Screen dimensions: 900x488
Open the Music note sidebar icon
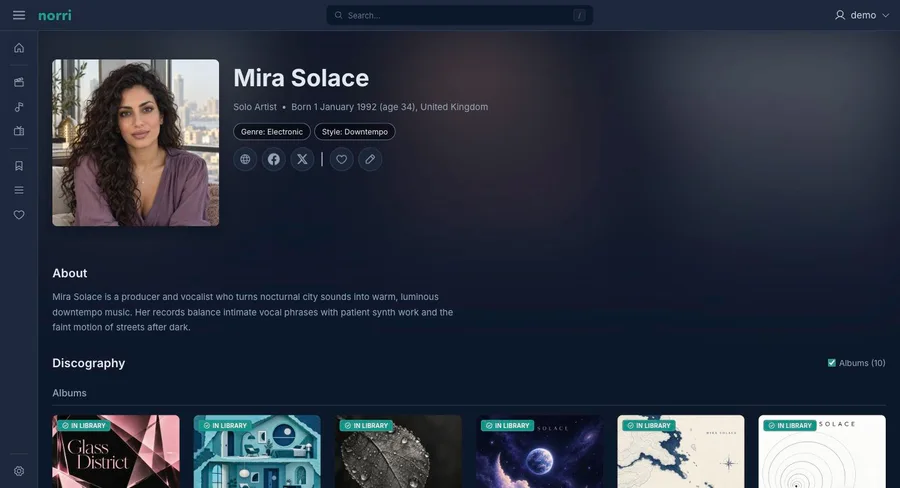19,107
